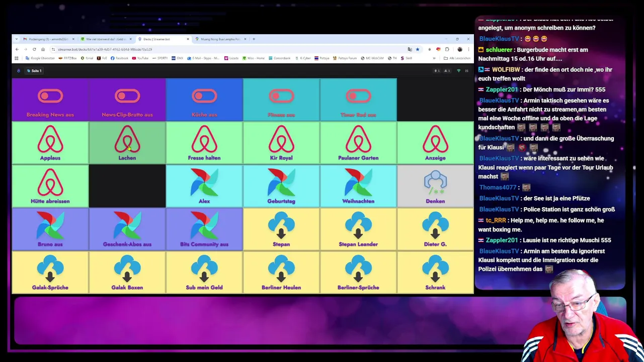The width and height of the screenshot is (644, 362).
Task: Trigger the Kir Royal deck button
Action: click(x=281, y=143)
